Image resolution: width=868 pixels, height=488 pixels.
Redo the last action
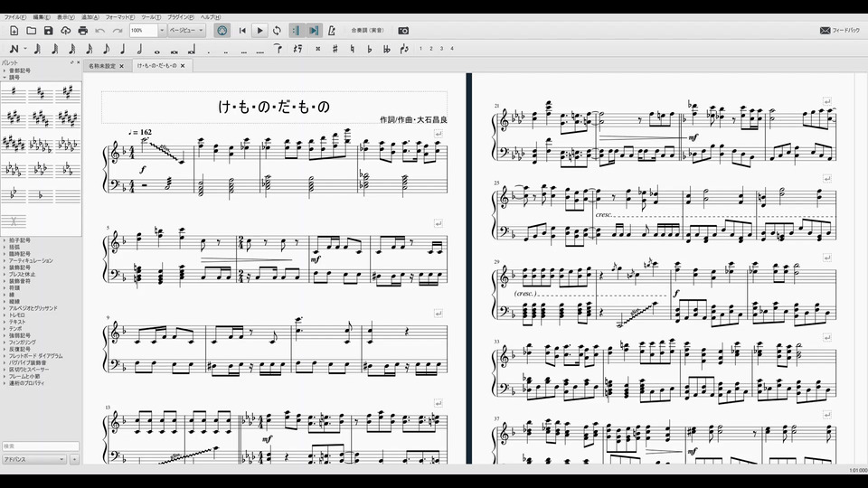[x=118, y=31]
